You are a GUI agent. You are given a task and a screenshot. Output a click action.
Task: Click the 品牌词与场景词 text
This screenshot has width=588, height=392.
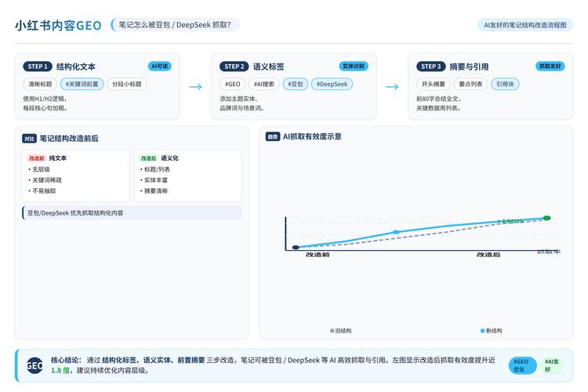tap(242, 108)
